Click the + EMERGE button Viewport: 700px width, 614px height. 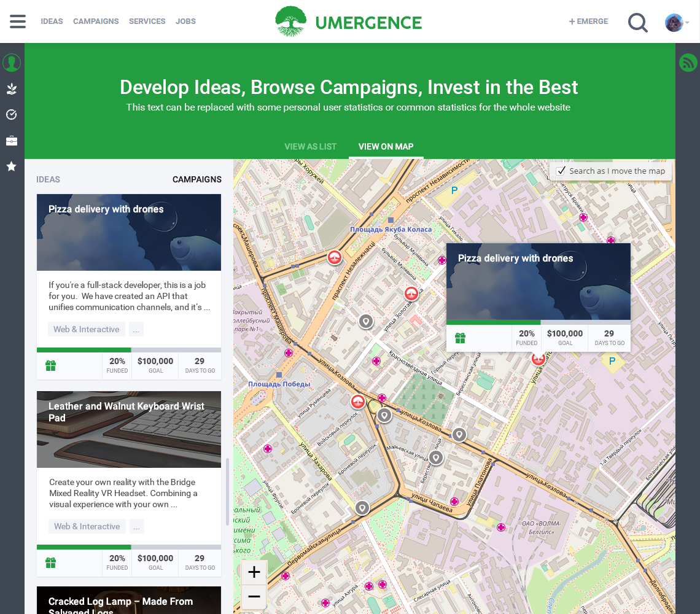[x=588, y=21]
